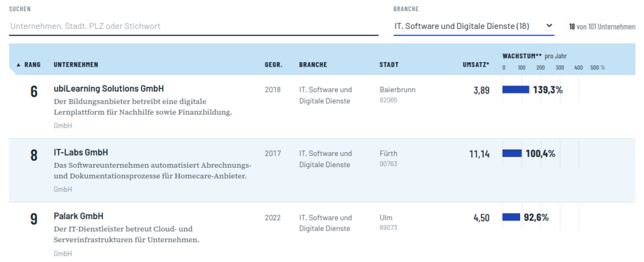
Task: Sort the table by Umsatz column
Action: point(476,65)
